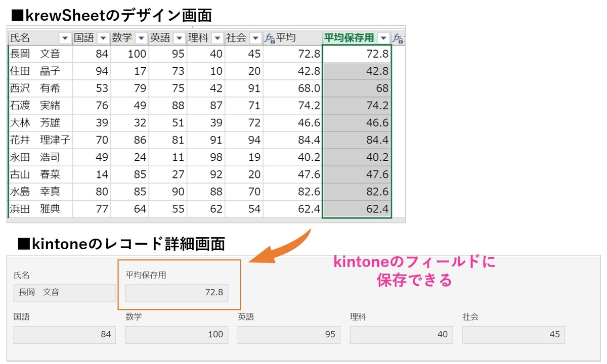Click 石渡 実緒's 英語 cell showing 88
This screenshot has width=607, height=364.
tap(167, 106)
